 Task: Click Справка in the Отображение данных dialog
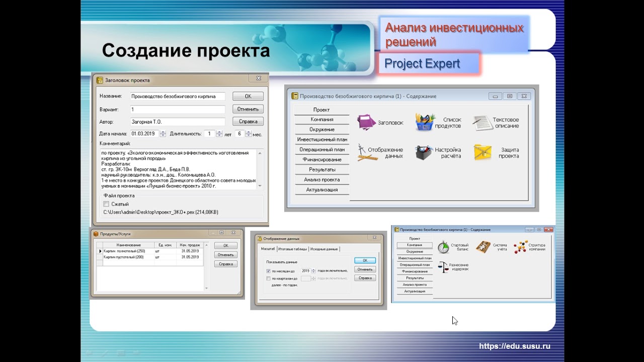point(365,278)
